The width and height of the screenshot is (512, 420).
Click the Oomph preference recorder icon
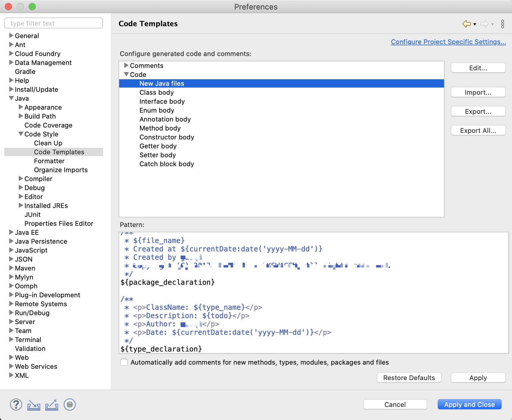tap(70, 405)
